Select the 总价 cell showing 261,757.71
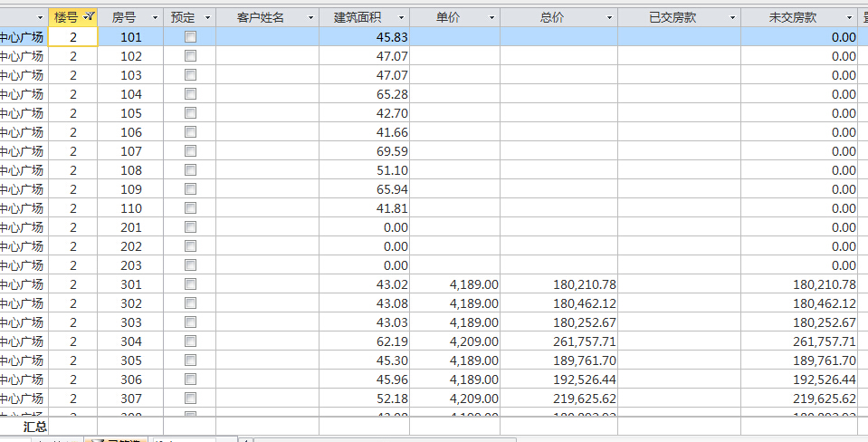 (x=558, y=341)
